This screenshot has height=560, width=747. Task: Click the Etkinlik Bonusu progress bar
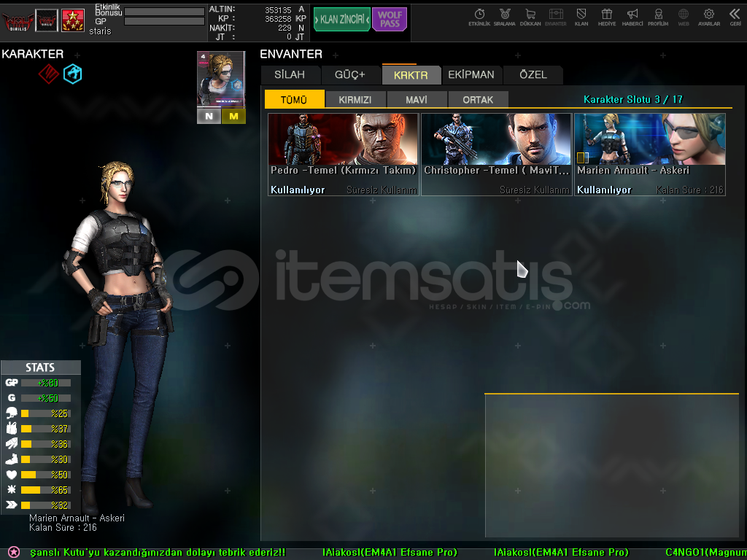(164, 12)
